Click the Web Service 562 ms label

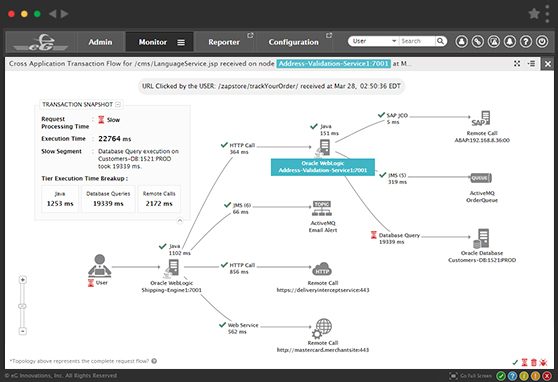point(243,328)
